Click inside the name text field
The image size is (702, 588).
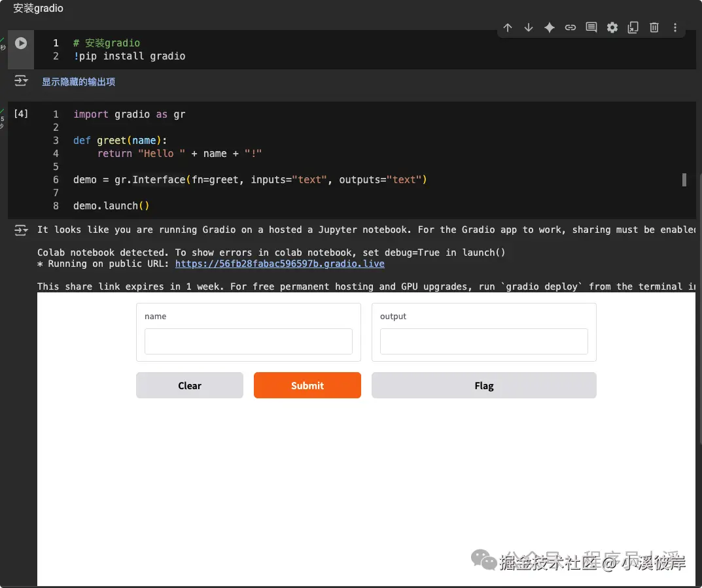tap(248, 341)
